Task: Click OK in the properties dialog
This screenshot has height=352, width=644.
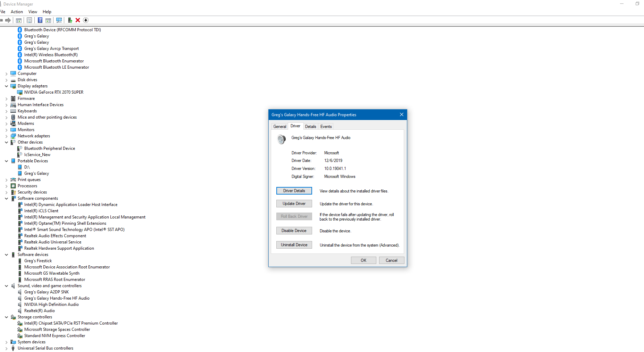Action: tap(363, 260)
